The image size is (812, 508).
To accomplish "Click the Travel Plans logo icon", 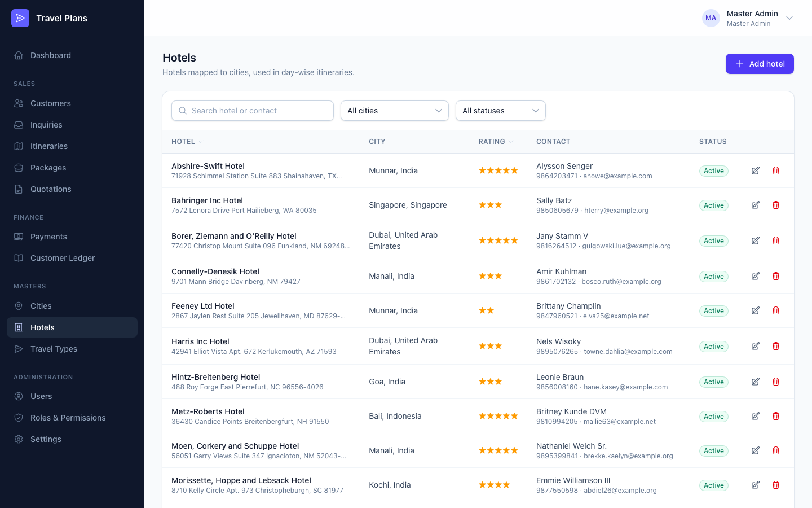I will 20,18.
